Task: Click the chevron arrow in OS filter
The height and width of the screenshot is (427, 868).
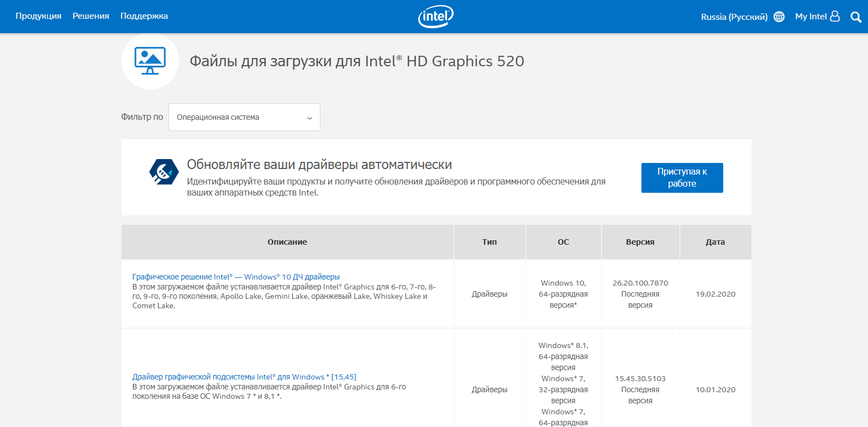Action: pyautogui.click(x=309, y=118)
